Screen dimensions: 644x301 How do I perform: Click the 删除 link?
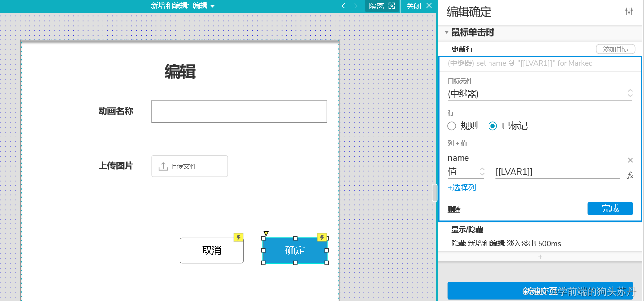pyautogui.click(x=454, y=209)
